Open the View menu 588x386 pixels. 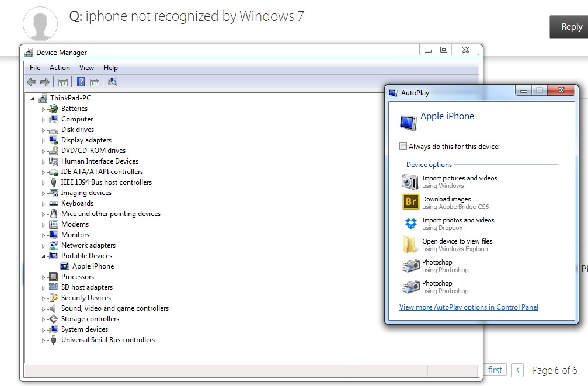pos(86,68)
